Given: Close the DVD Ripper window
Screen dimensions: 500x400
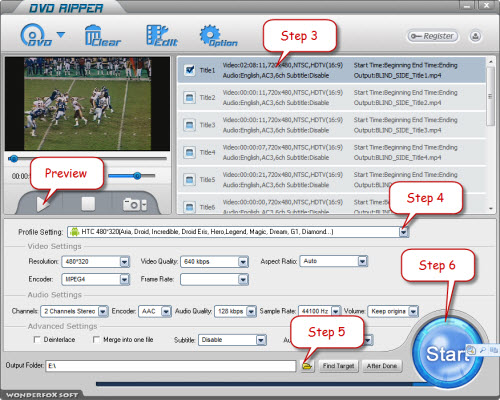Looking at the screenshot, I should 487,5.
